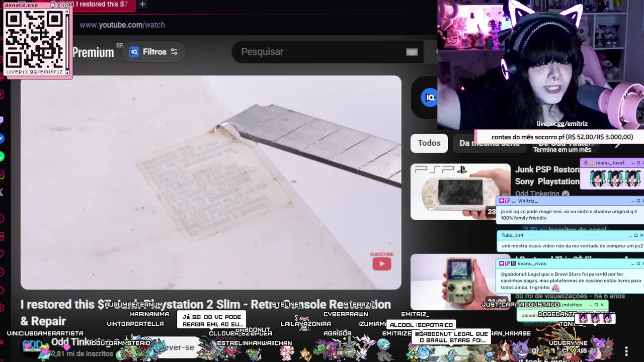Open the X icon in left sidebar
This screenshot has height=362, width=644.
tap(2, 192)
